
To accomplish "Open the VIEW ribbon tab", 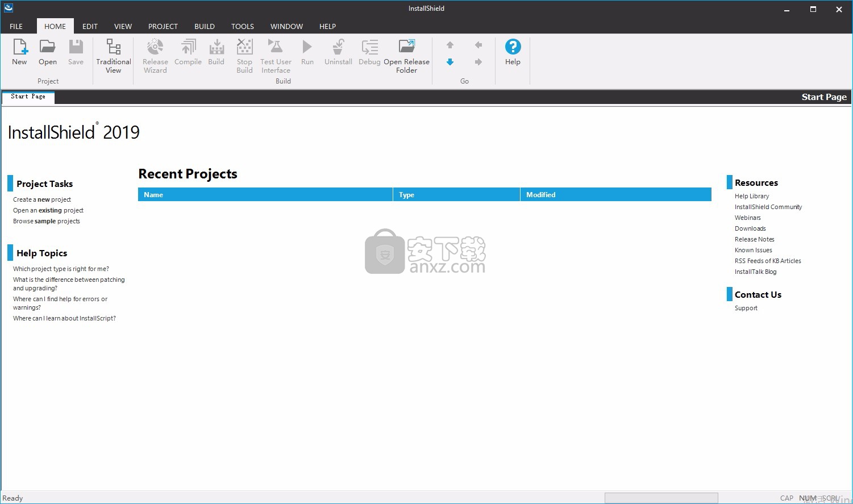I will [123, 26].
